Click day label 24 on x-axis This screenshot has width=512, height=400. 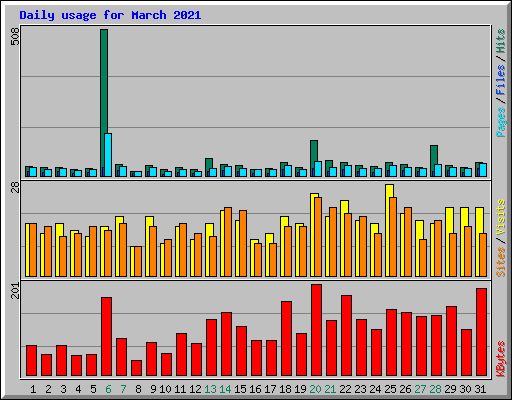tap(375, 389)
